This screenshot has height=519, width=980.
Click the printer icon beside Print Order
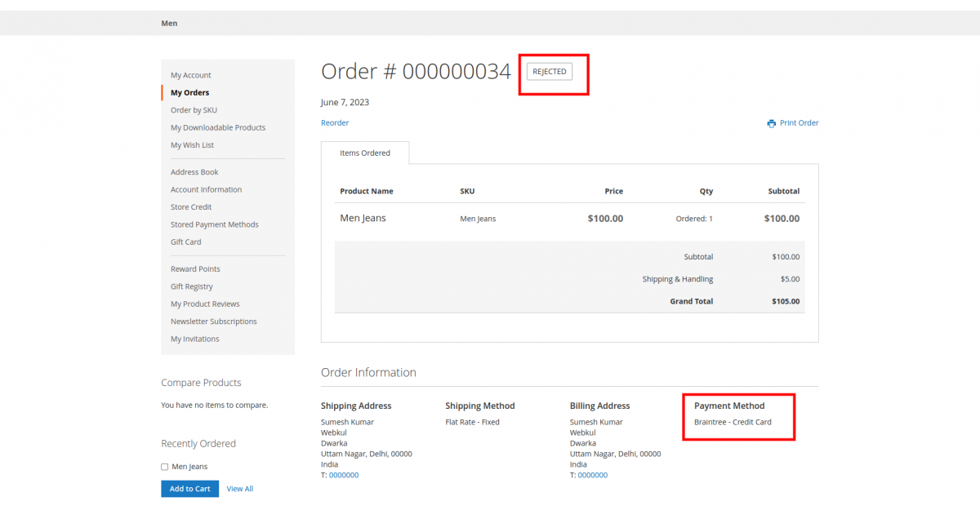(x=771, y=123)
